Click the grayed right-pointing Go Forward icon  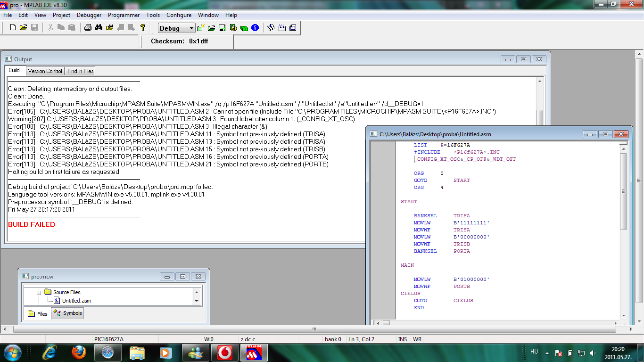tap(131, 28)
